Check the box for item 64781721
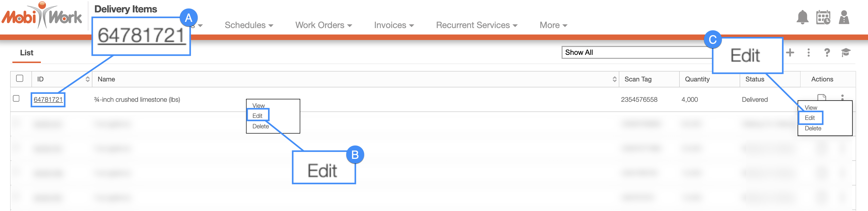 point(16,98)
